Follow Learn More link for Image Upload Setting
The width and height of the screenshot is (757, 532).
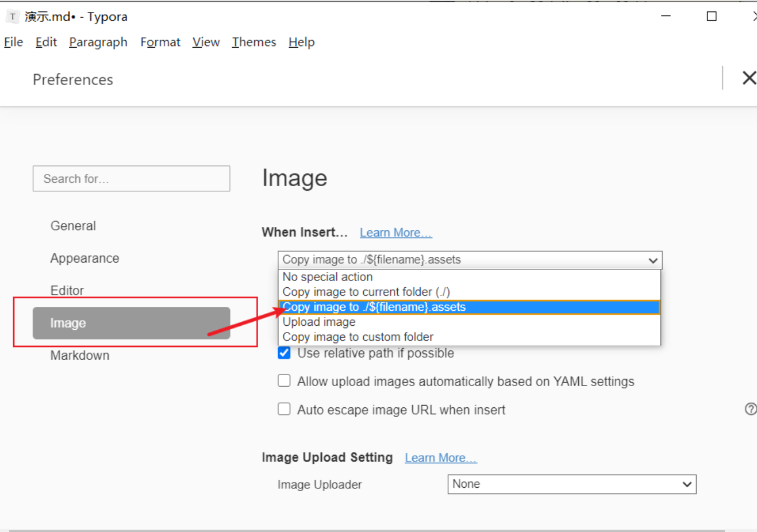(440, 458)
